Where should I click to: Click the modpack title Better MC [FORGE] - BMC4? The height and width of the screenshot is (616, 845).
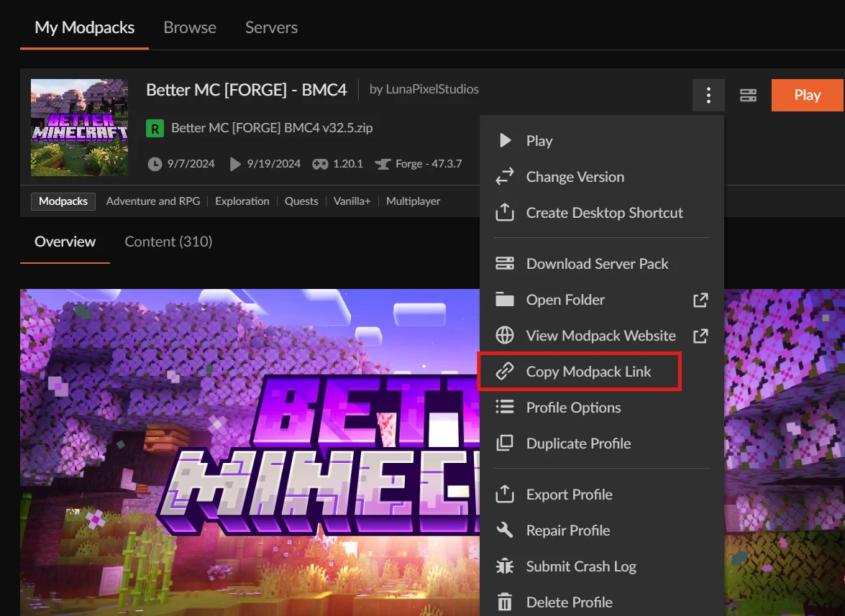click(x=246, y=89)
